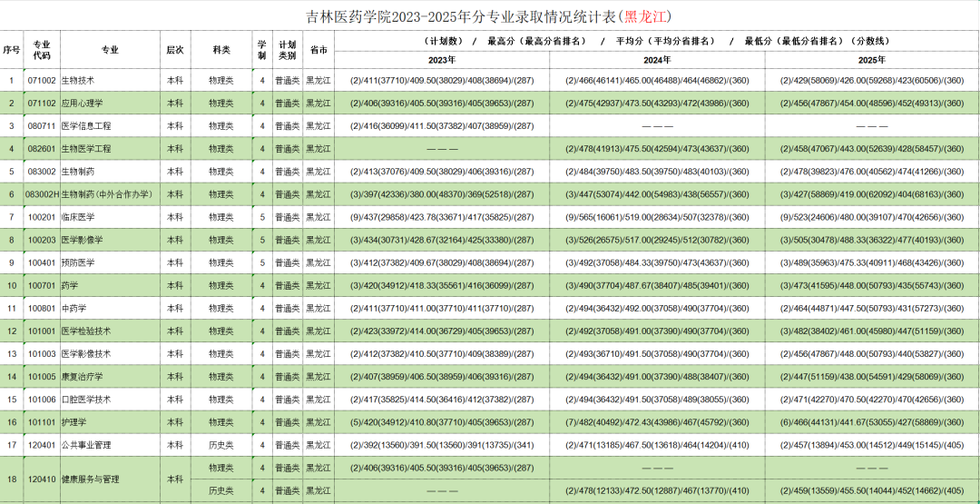Viewport: 980px width, 504px height.
Task: Click major code 101006
Action: [42, 399]
